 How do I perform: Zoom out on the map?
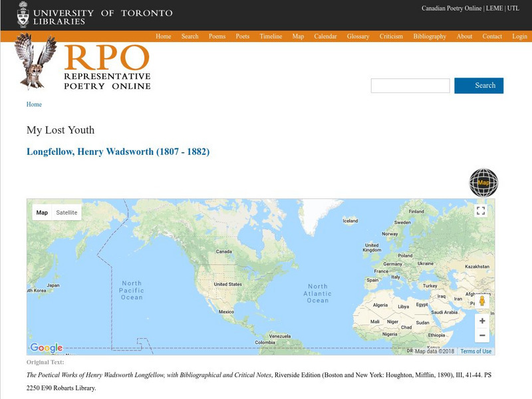tap(481, 336)
